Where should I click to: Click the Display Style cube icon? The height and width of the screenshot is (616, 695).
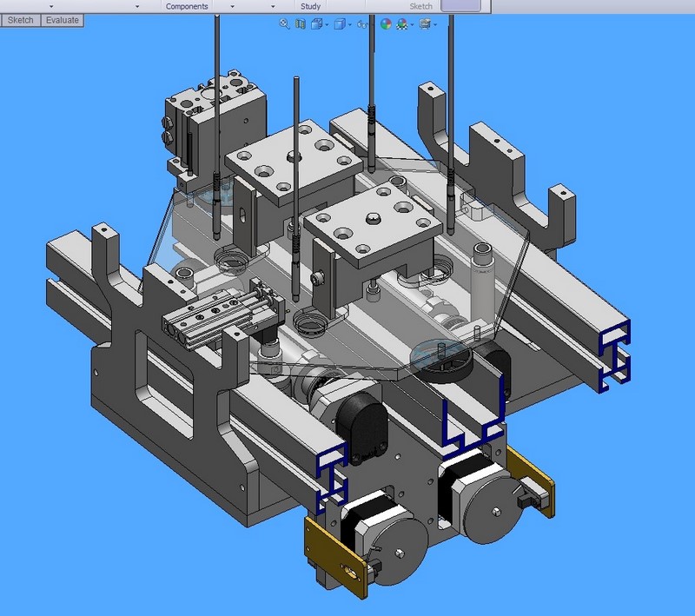coord(340,24)
